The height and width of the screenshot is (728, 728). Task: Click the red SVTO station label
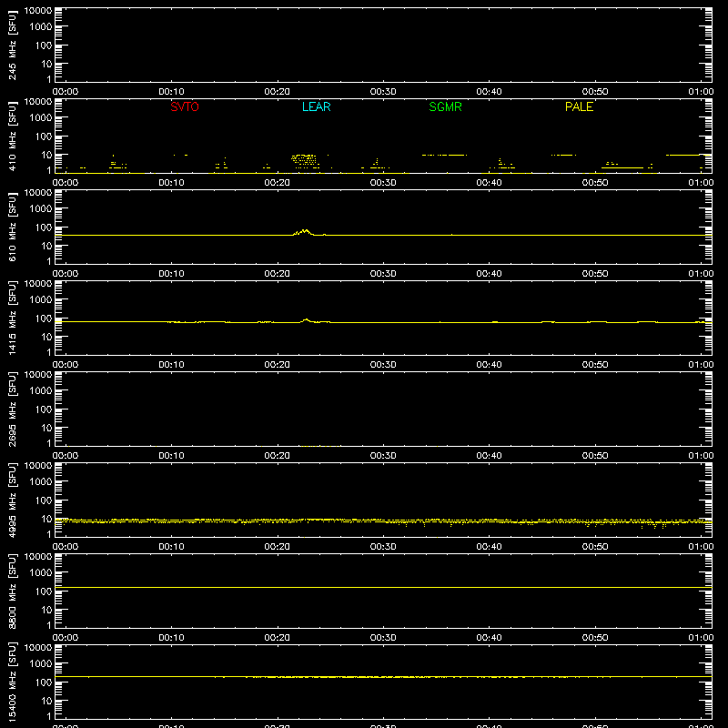[185, 106]
